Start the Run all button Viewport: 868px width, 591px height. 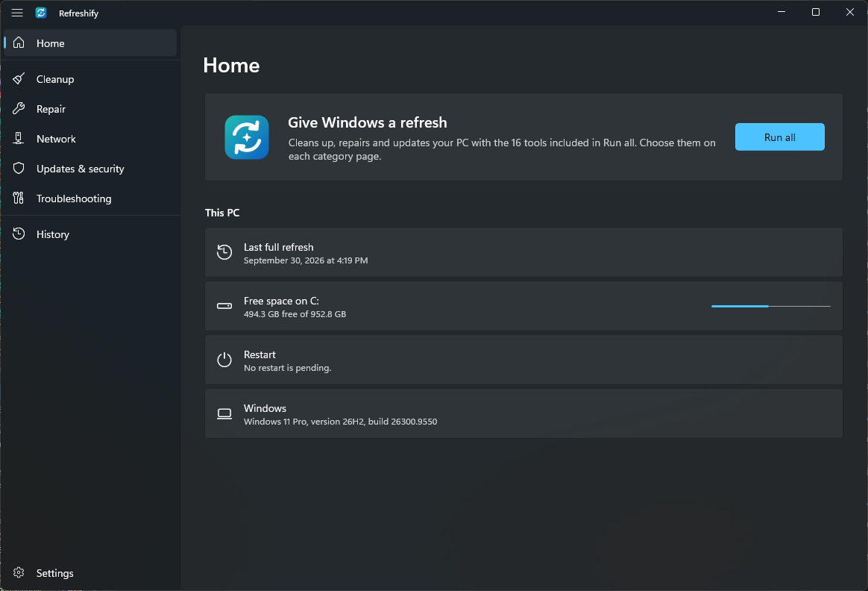click(x=779, y=137)
